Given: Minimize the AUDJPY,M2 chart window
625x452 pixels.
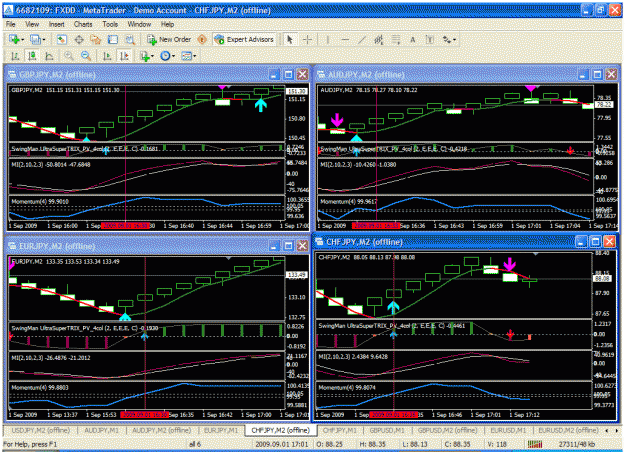Looking at the screenshot, I should 582,75.
